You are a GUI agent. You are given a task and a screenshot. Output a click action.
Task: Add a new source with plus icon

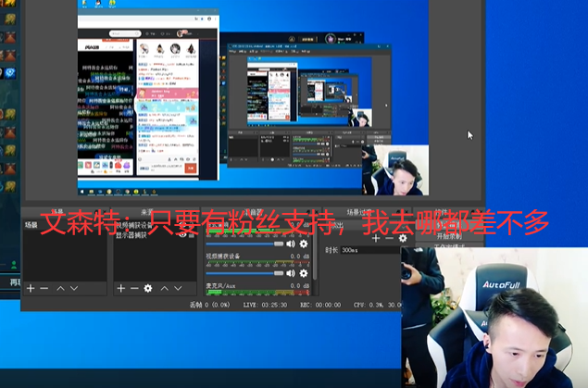[x=120, y=288]
